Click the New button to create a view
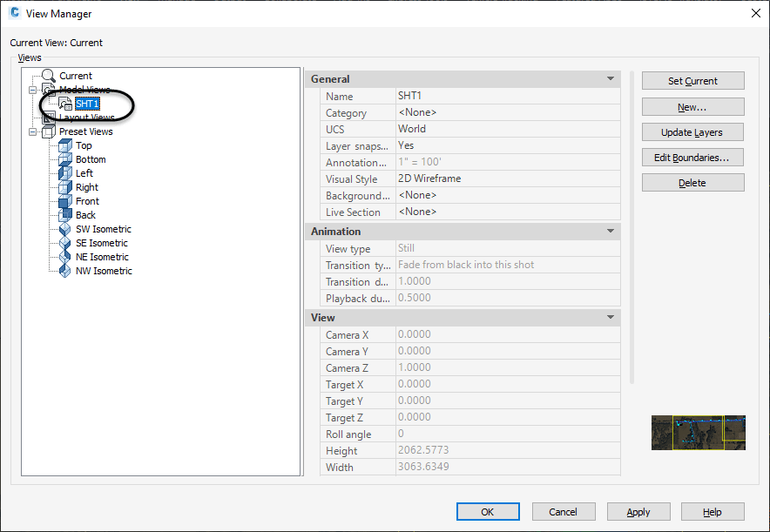Image resolution: width=770 pixels, height=532 pixels. (x=692, y=104)
